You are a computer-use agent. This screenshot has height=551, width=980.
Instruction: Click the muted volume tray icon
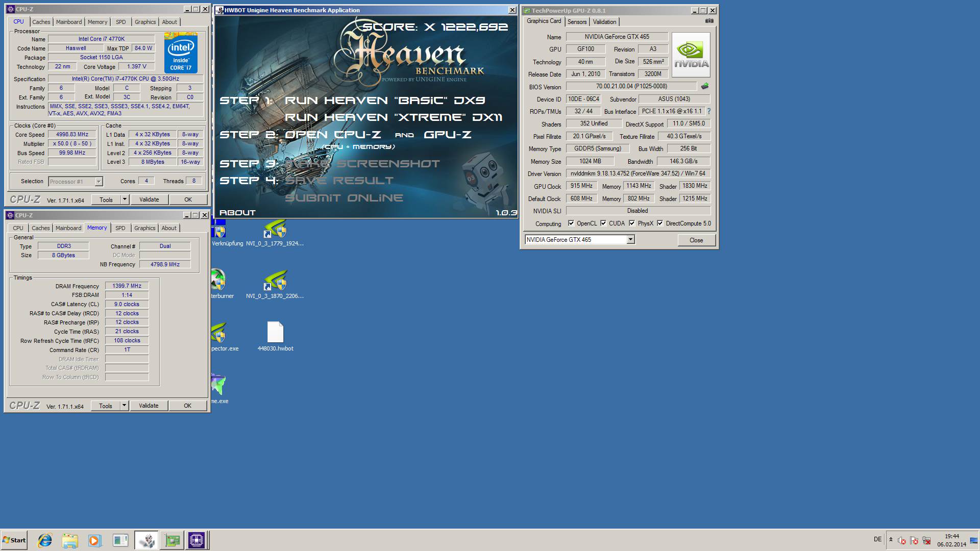pyautogui.click(x=901, y=540)
